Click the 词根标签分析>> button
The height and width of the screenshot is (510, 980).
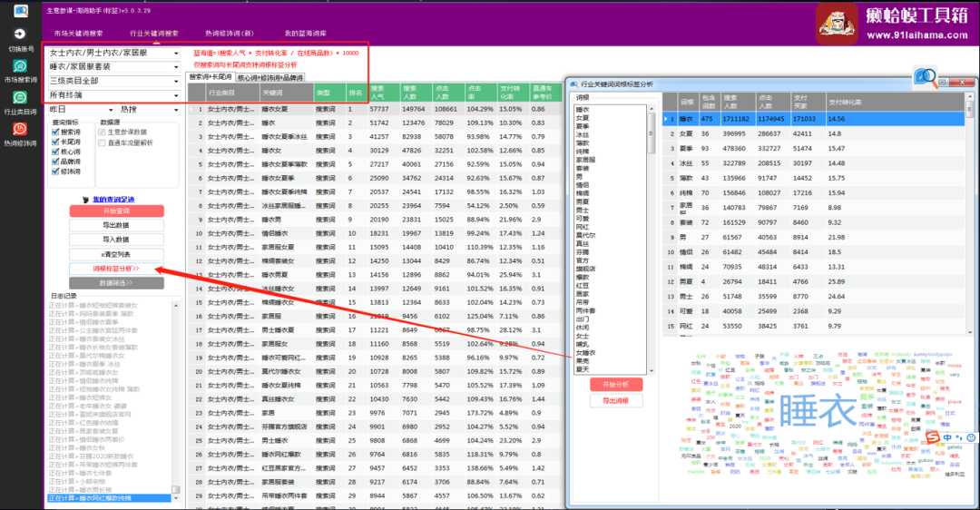tap(116, 269)
